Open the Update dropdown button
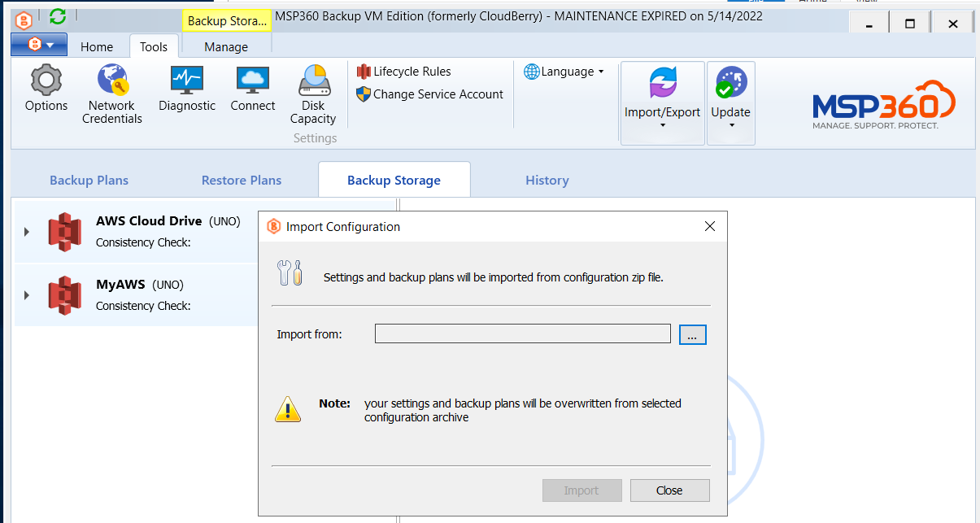Screen dimensions: 980x523 click(731, 103)
